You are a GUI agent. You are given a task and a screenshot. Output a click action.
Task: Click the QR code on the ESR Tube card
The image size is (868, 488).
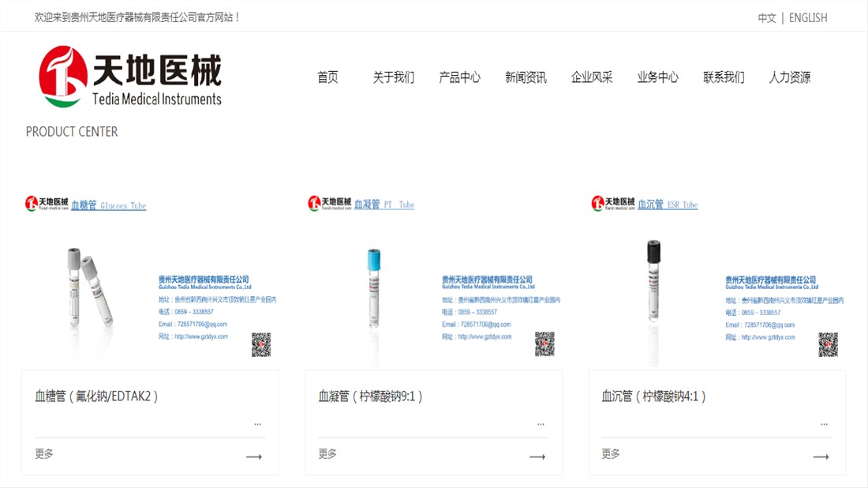828,346
